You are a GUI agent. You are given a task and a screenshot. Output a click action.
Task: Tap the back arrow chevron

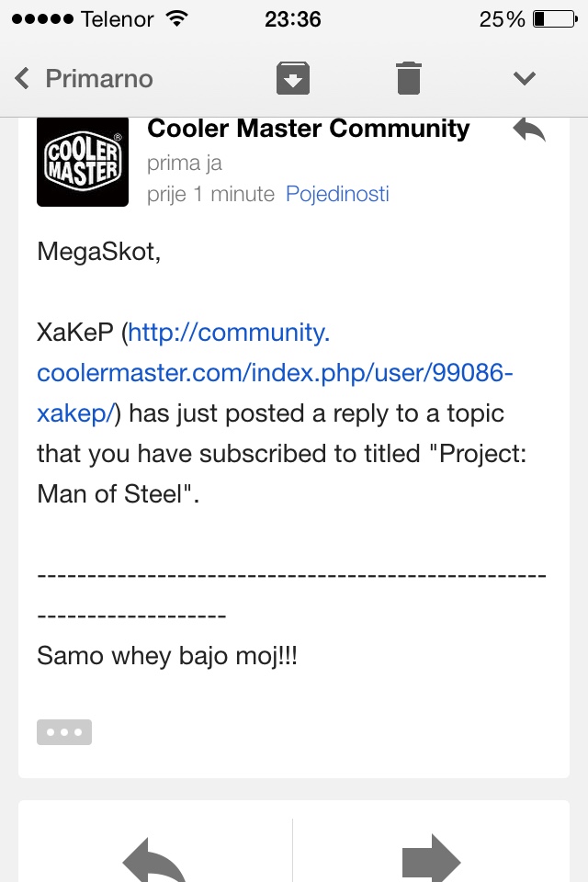coord(23,78)
